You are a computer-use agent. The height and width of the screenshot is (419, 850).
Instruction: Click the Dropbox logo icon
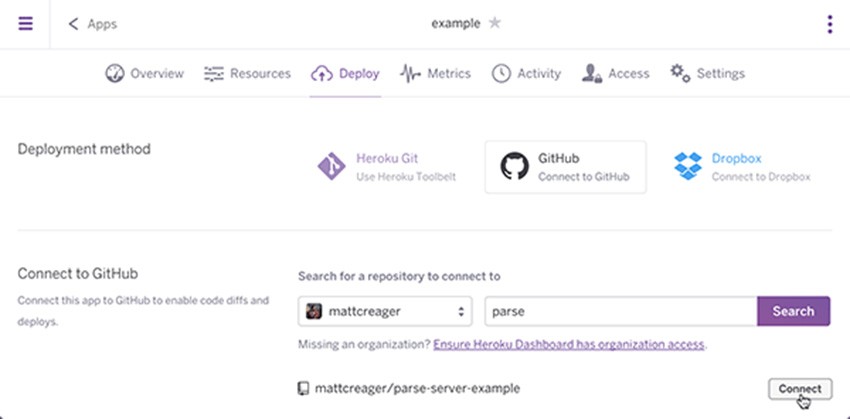point(688,166)
